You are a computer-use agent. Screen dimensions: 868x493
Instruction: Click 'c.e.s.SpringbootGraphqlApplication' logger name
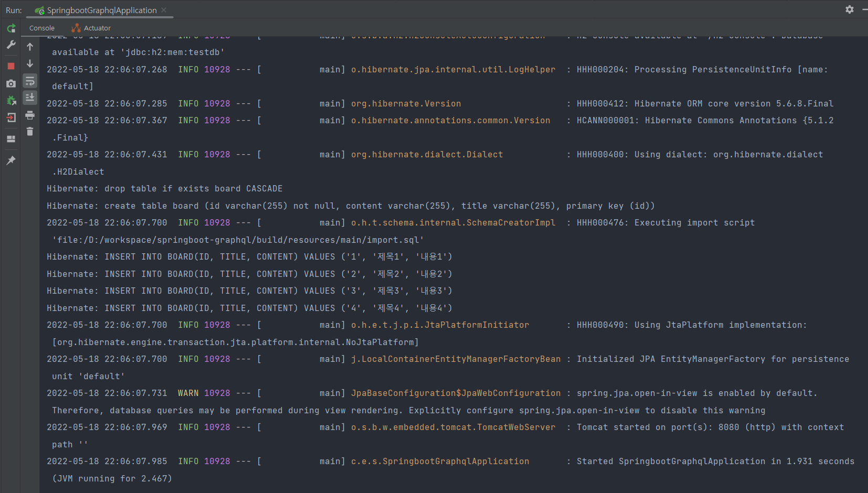(440, 461)
